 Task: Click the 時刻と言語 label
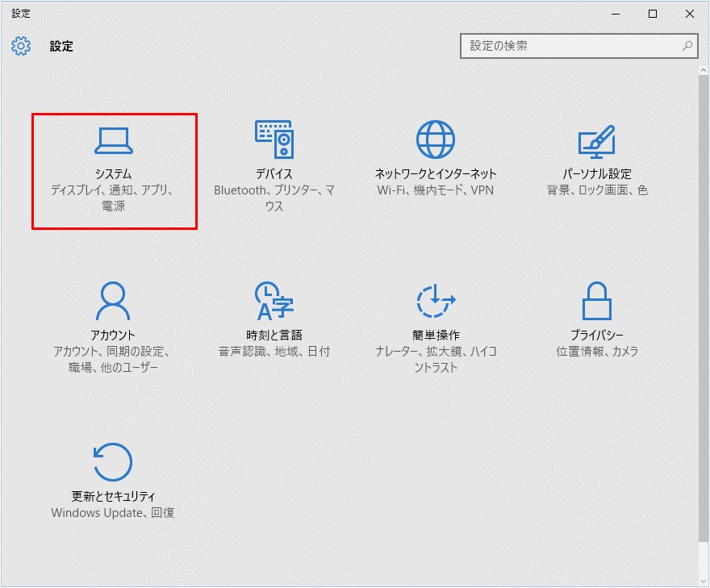coord(274,335)
